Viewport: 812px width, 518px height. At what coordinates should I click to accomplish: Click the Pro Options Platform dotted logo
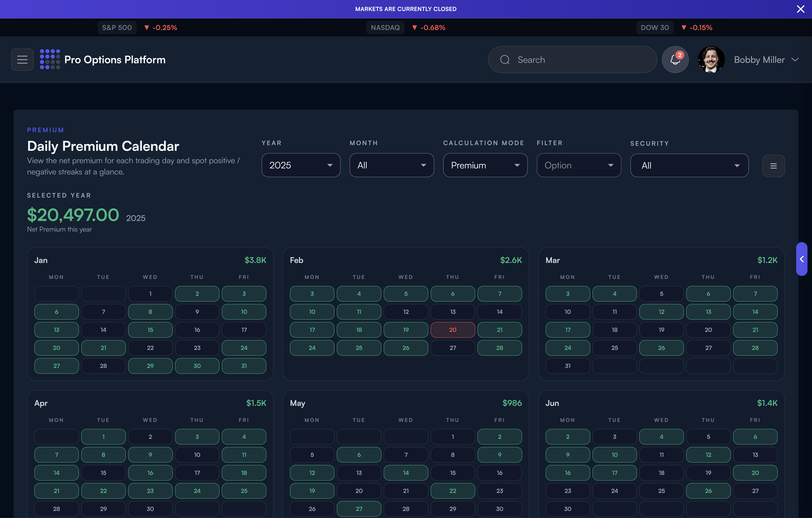(50, 59)
